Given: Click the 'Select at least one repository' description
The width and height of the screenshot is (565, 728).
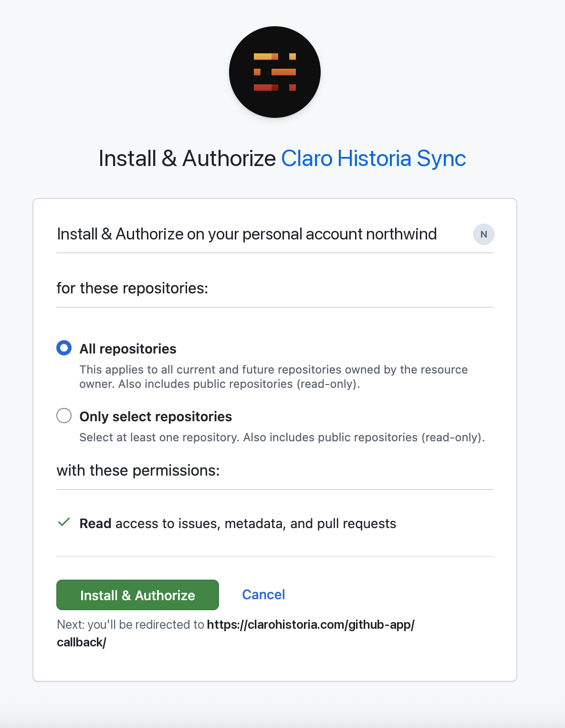Looking at the screenshot, I should tap(282, 437).
